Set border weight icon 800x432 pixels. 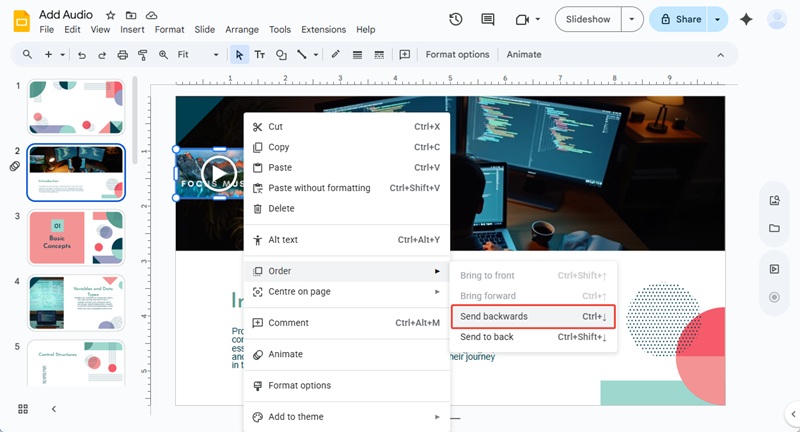[x=357, y=55]
